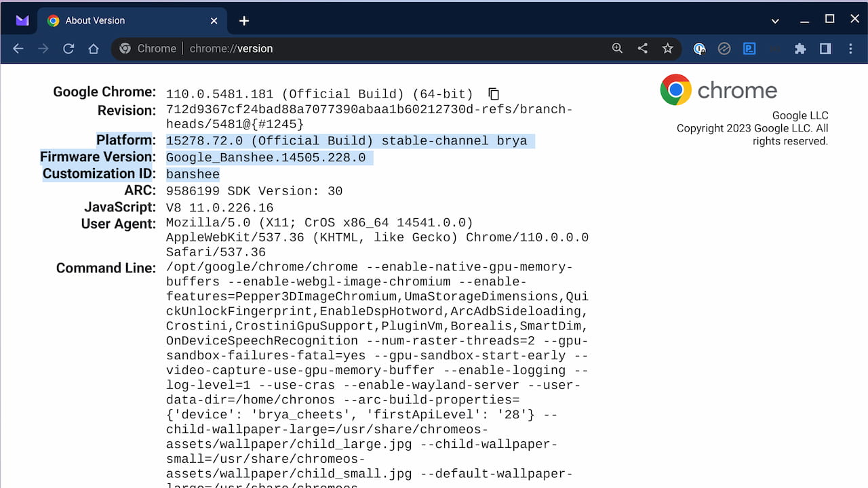Click the JavaScript: label

point(120,207)
